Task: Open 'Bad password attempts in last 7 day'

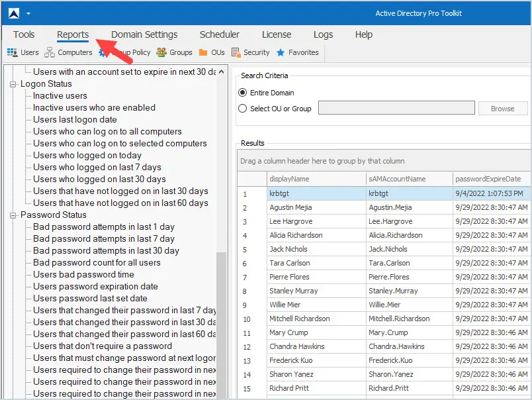Action: [x=104, y=238]
